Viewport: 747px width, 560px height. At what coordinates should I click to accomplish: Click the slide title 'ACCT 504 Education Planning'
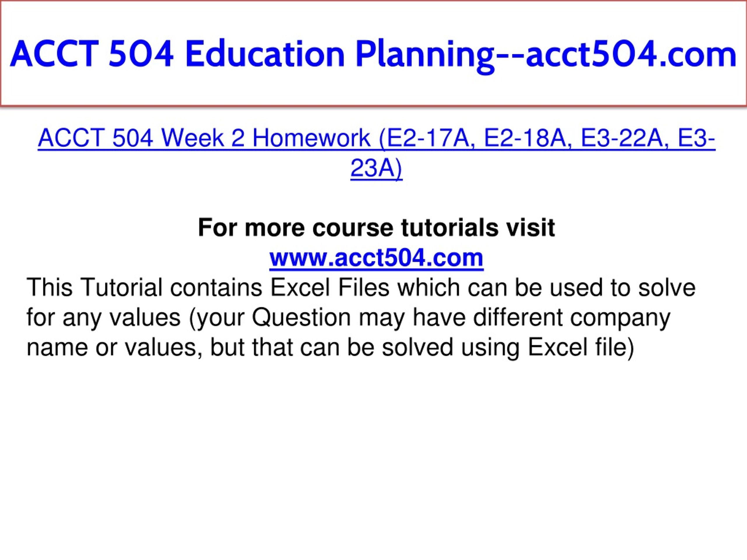(x=252, y=54)
